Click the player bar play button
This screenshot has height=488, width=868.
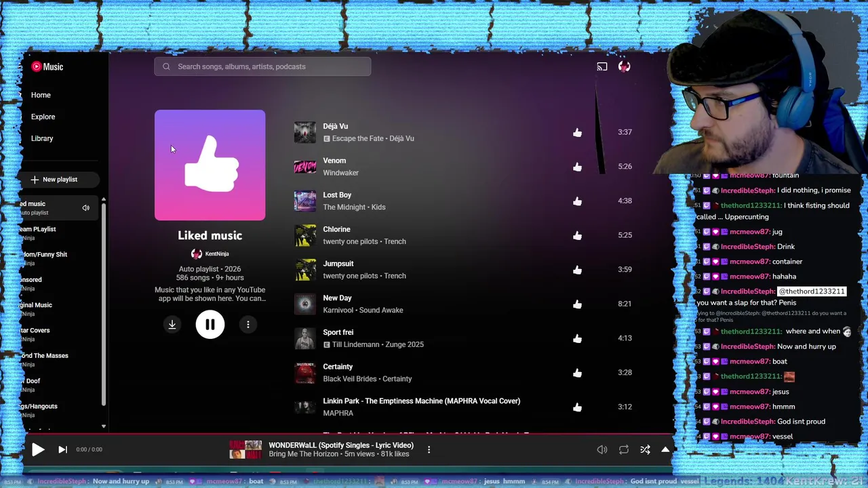38,449
